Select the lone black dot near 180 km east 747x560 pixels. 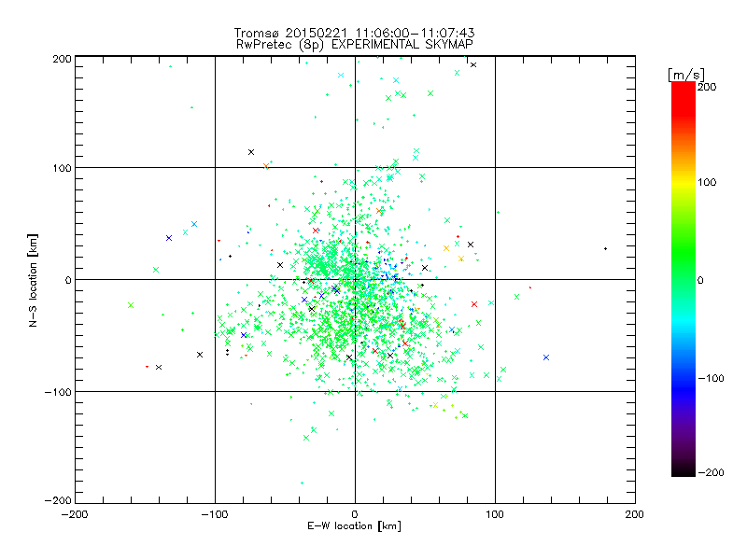[605, 248]
